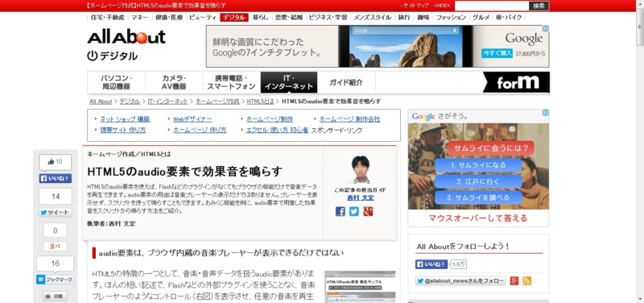Click the Google+ icon in follow box
This screenshot has height=303, width=644.
[x=514, y=280]
